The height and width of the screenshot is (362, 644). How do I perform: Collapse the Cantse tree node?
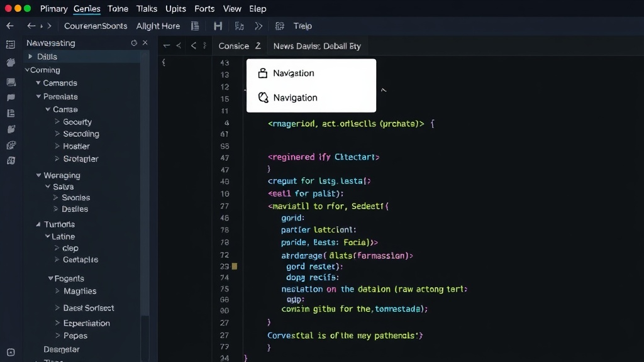pyautogui.click(x=48, y=109)
